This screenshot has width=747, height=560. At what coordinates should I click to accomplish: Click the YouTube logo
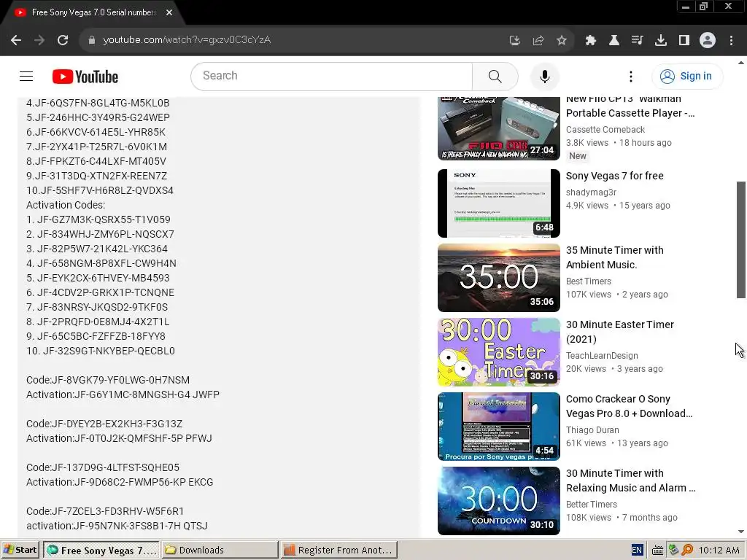point(85,77)
